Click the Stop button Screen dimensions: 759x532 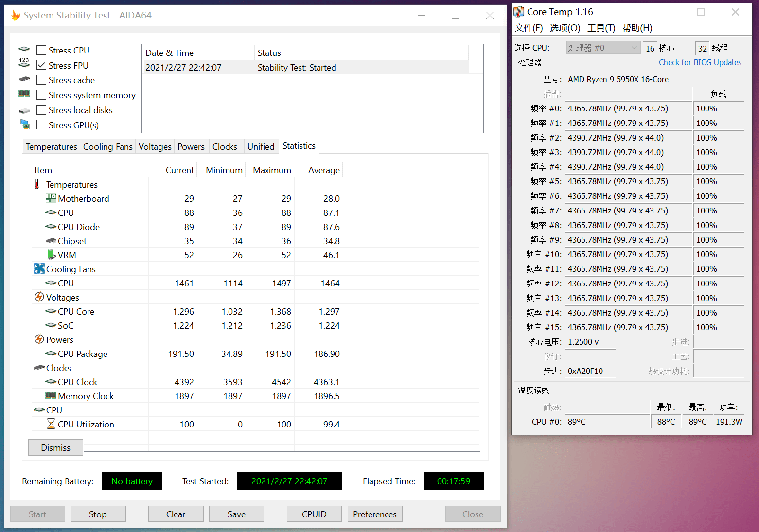tap(98, 514)
